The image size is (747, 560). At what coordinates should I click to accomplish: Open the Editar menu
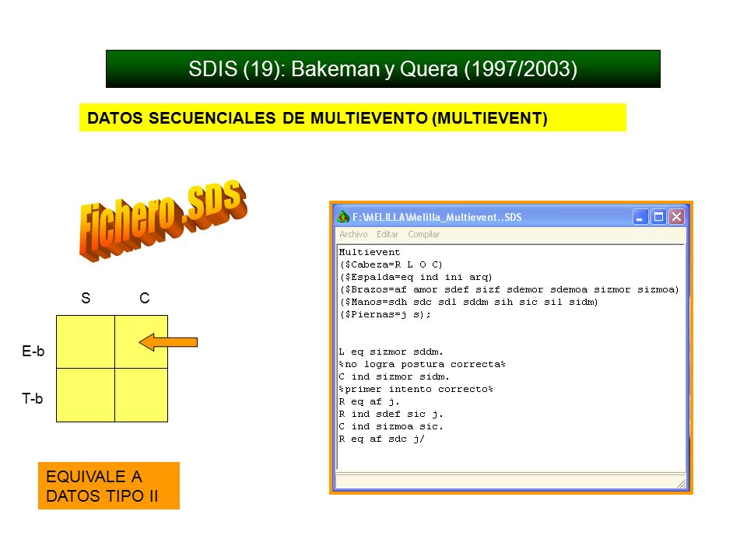tap(388, 234)
